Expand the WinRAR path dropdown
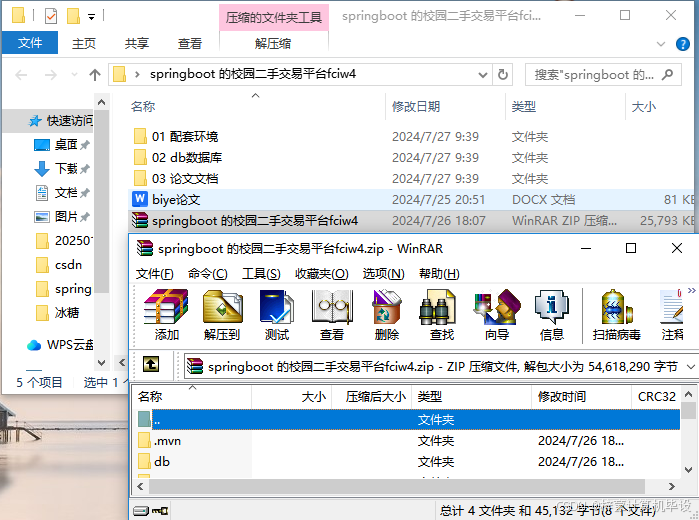The height and width of the screenshot is (520, 699). (x=691, y=367)
